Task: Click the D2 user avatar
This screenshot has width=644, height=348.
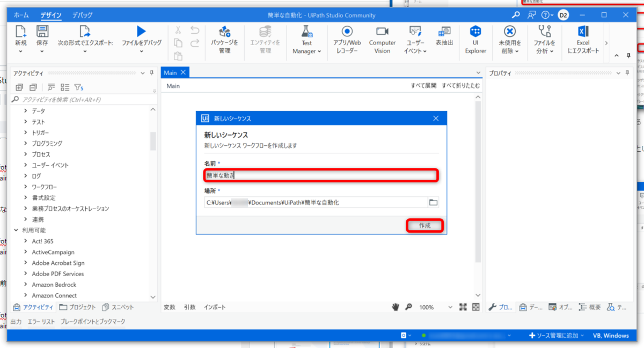Action: (563, 15)
